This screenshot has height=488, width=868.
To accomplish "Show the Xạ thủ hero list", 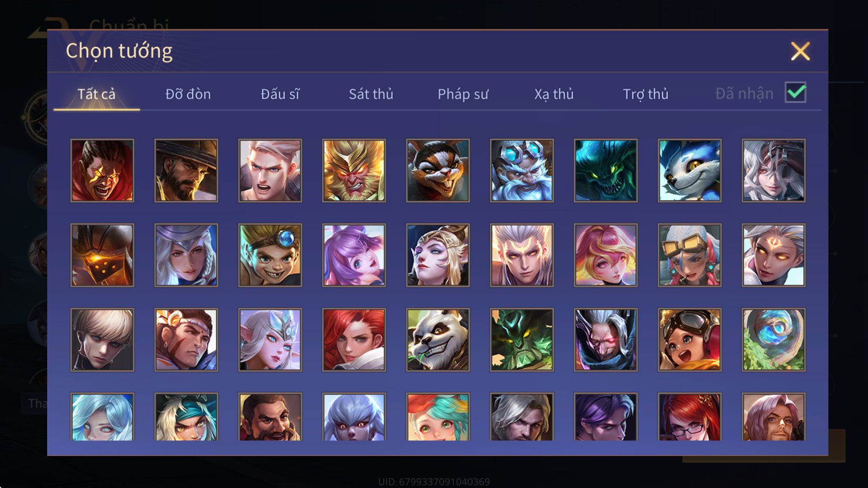I will point(554,94).
